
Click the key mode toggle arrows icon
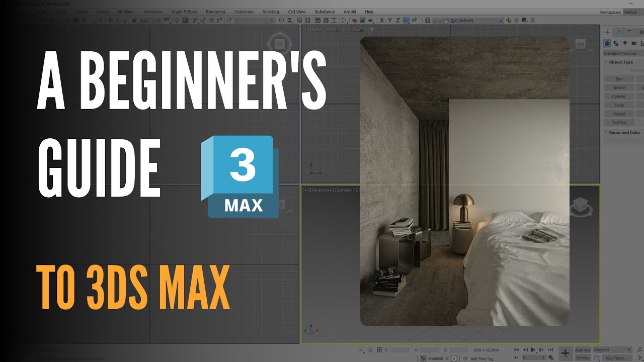pyautogui.click(x=516, y=358)
